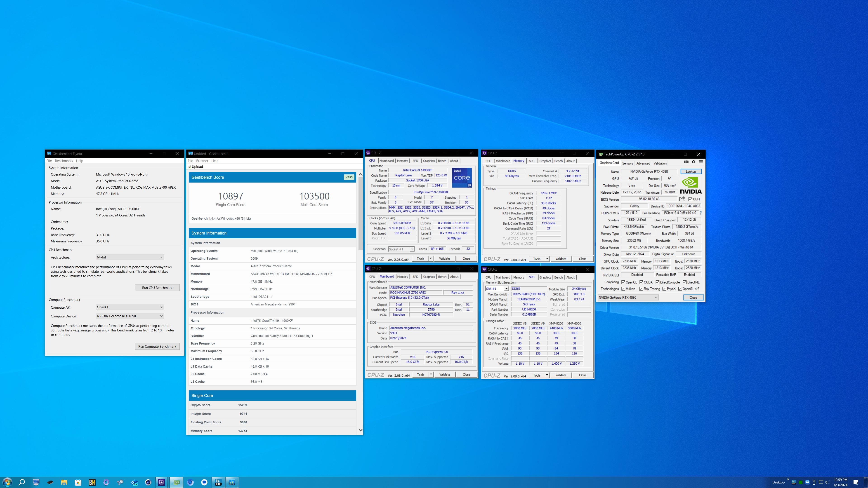Take a GPU-Z screenshot with the camera icon
The height and width of the screenshot is (488, 868).
686,162
